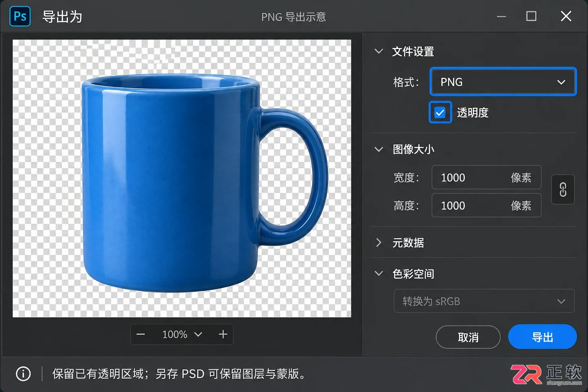Zoom out preview with the minus button
Image resolution: width=588 pixels, height=392 pixels.
pyautogui.click(x=141, y=334)
